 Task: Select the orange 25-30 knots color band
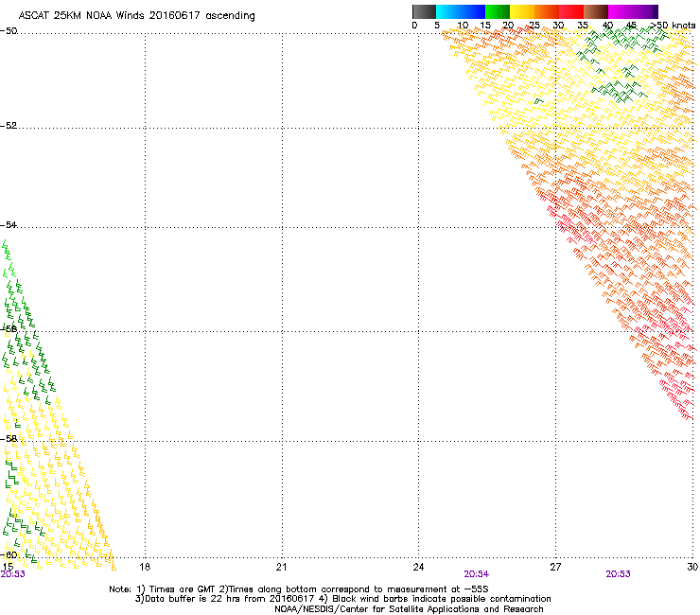[x=547, y=11]
